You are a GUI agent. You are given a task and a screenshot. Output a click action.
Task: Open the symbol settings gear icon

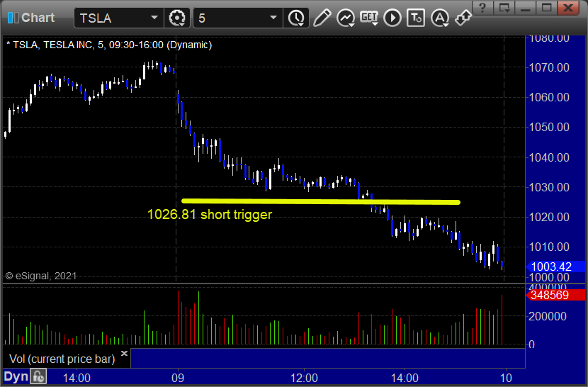click(x=177, y=18)
